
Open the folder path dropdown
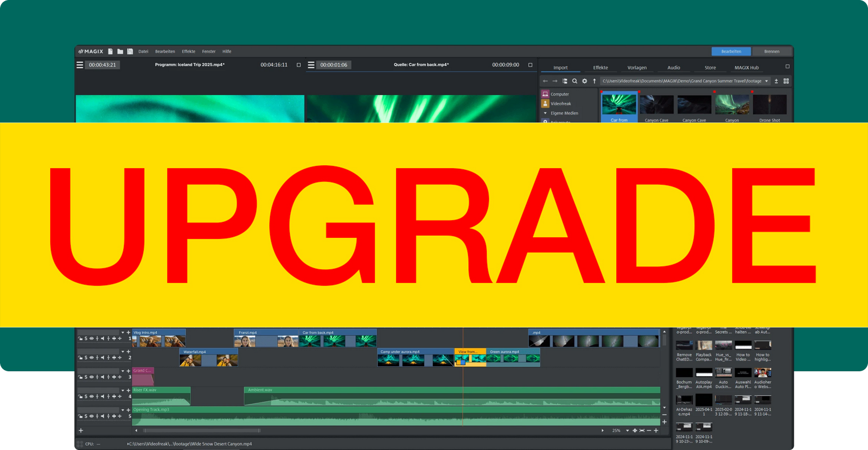click(x=767, y=81)
